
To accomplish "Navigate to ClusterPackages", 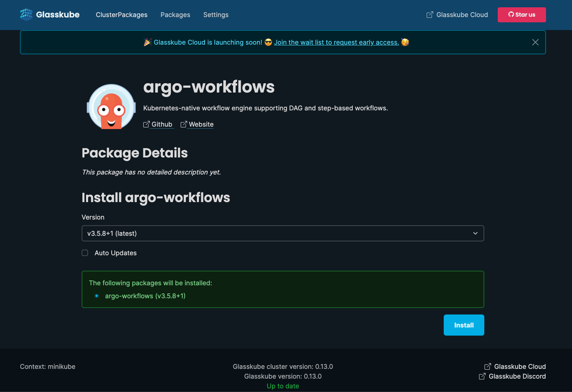I will (x=121, y=15).
